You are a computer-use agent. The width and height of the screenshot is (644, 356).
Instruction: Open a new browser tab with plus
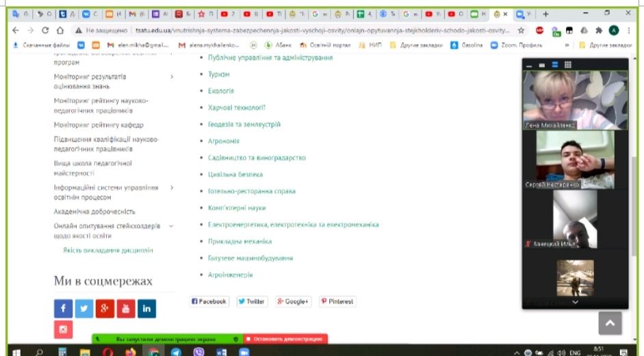click(x=545, y=14)
